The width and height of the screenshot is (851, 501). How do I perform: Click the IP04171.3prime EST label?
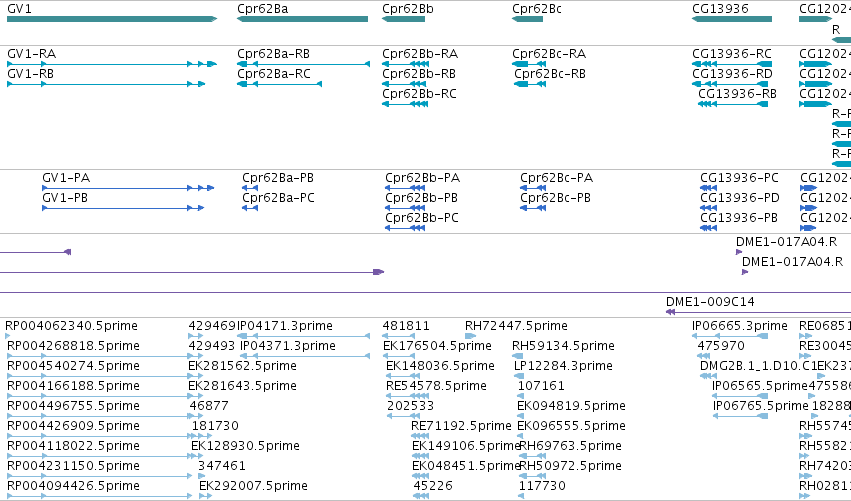285,326
